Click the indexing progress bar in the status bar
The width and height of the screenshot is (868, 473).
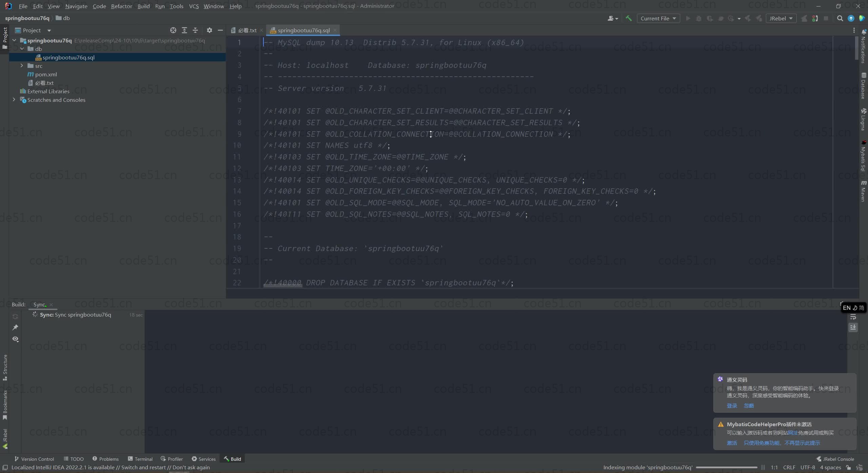[726, 467]
